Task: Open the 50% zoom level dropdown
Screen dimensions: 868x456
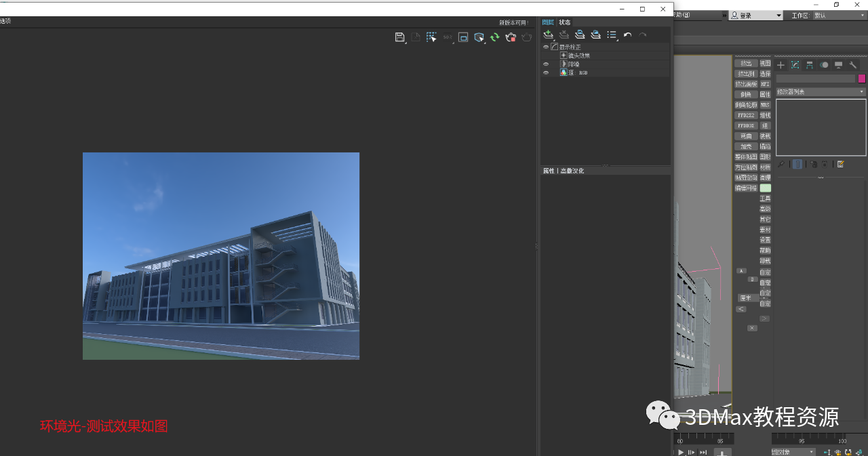Action: pos(448,37)
